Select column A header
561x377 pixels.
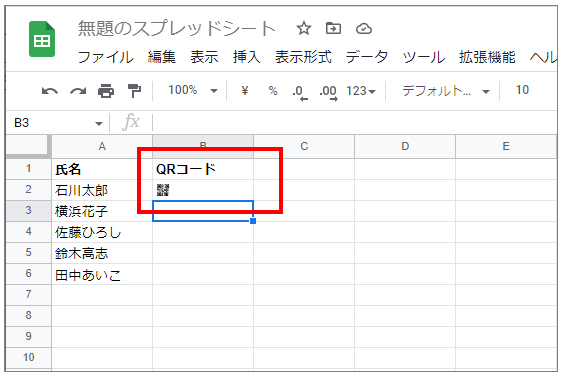point(102,146)
